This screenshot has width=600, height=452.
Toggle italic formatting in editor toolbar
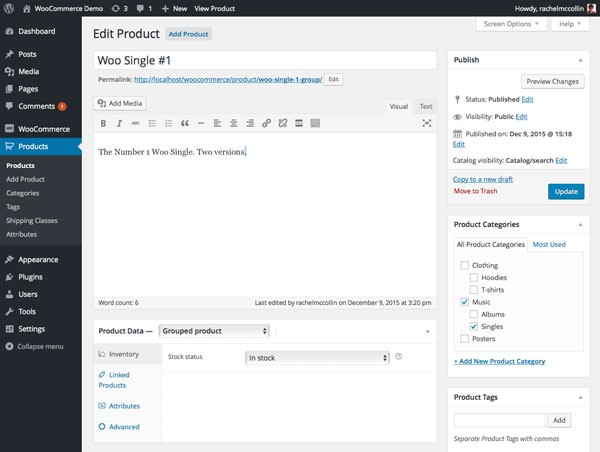119,123
